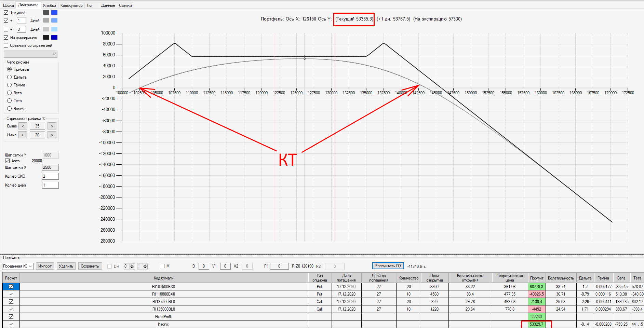Click the 'Импорт' button
Screen dimensions: 644x328
pyautogui.click(x=45, y=266)
